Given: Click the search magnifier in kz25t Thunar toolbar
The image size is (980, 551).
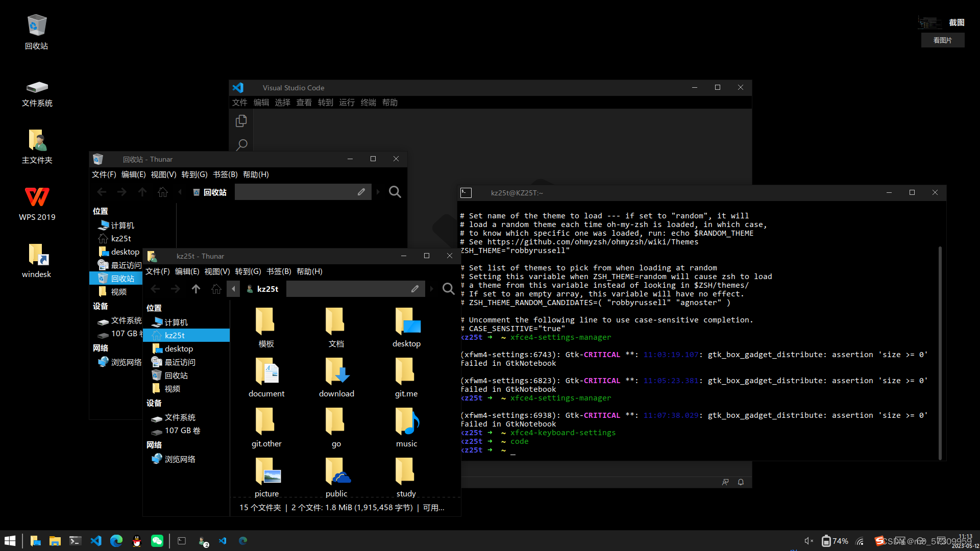Looking at the screenshot, I should (x=448, y=289).
